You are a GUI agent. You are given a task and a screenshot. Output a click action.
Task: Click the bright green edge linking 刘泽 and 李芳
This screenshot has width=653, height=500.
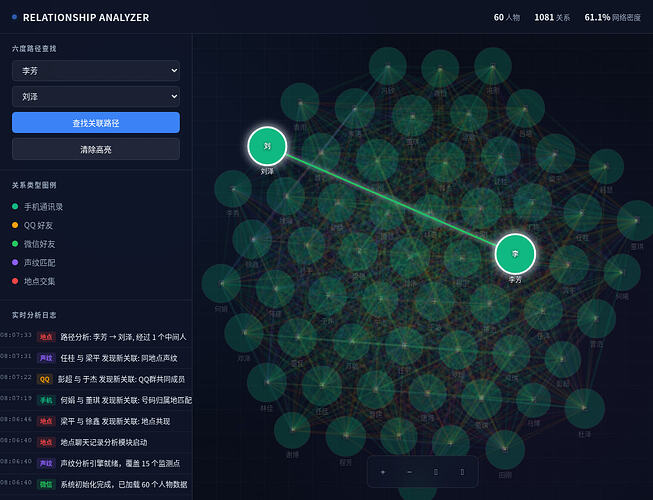[x=391, y=200]
